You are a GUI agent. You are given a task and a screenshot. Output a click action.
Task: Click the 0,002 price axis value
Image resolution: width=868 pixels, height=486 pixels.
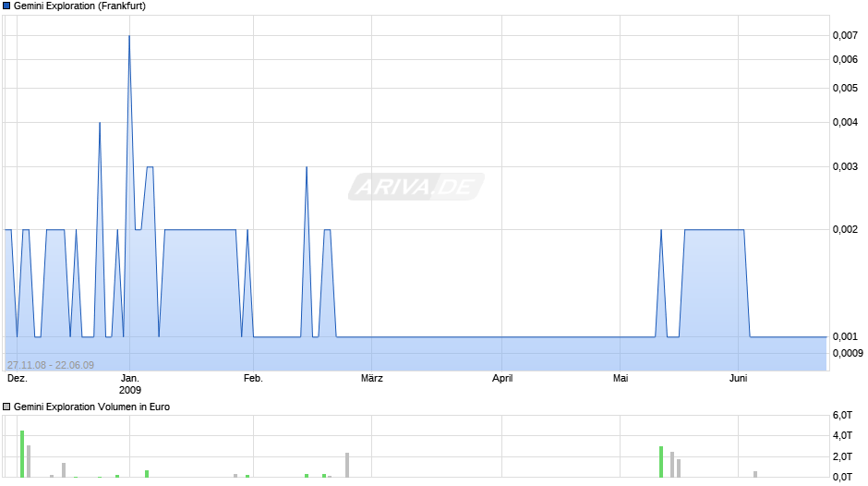pos(845,229)
